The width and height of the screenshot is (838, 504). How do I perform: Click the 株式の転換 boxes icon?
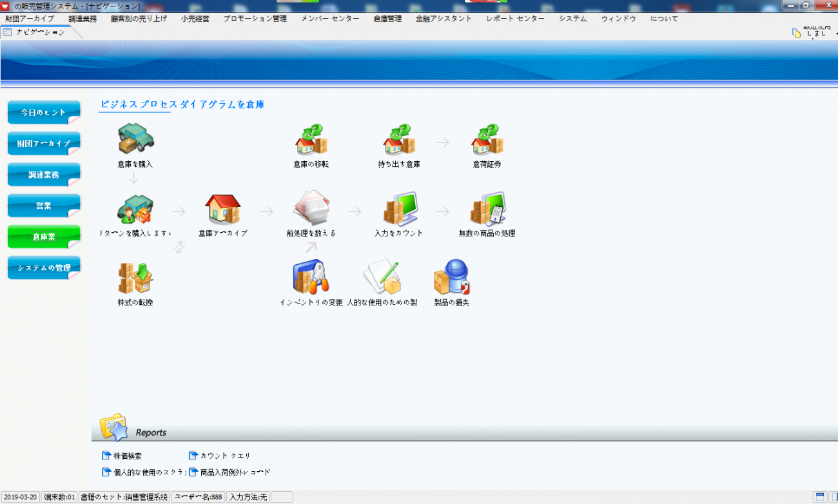[135, 278]
